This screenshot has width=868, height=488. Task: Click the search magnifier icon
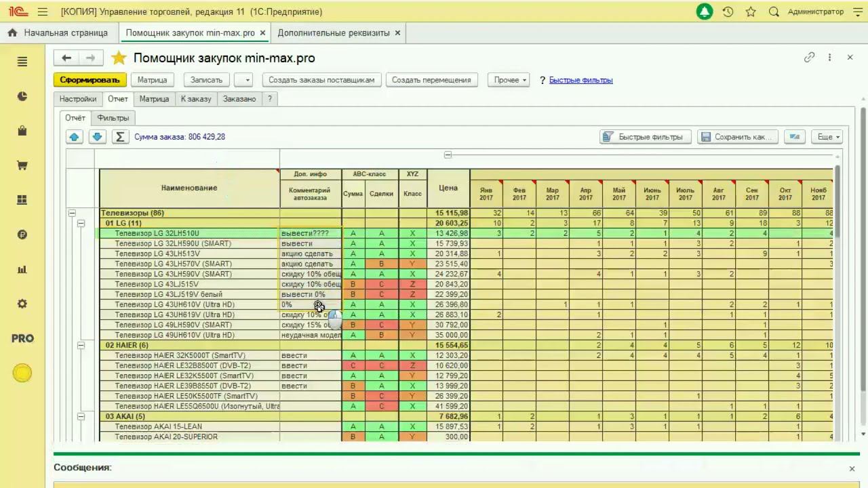(x=774, y=12)
